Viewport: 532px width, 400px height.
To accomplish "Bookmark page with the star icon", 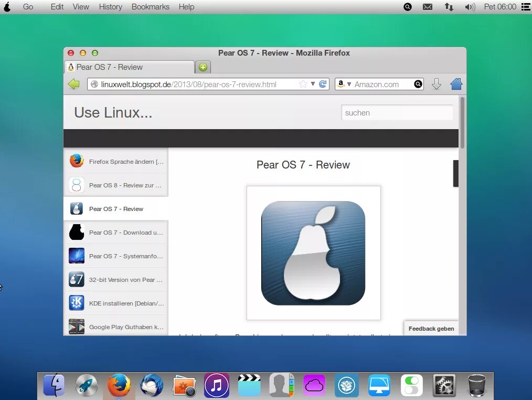I will pos(303,84).
